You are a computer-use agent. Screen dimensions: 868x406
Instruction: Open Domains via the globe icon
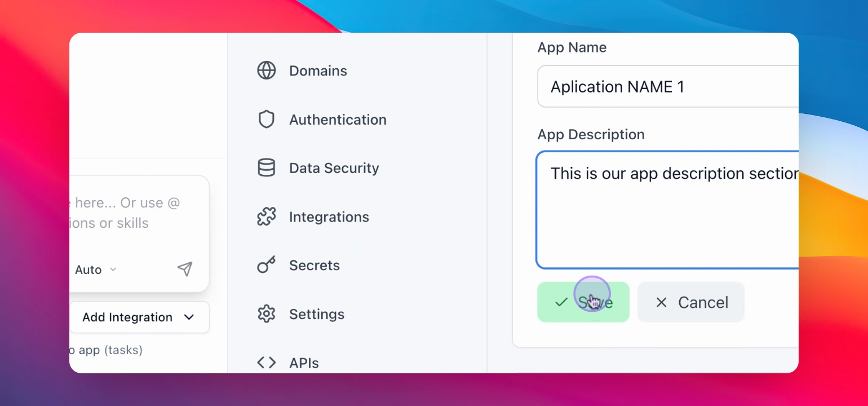click(266, 70)
